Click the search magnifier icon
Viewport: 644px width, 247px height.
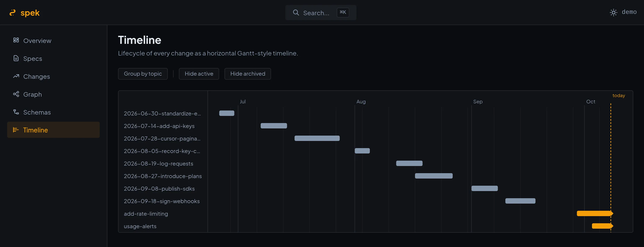(x=296, y=13)
